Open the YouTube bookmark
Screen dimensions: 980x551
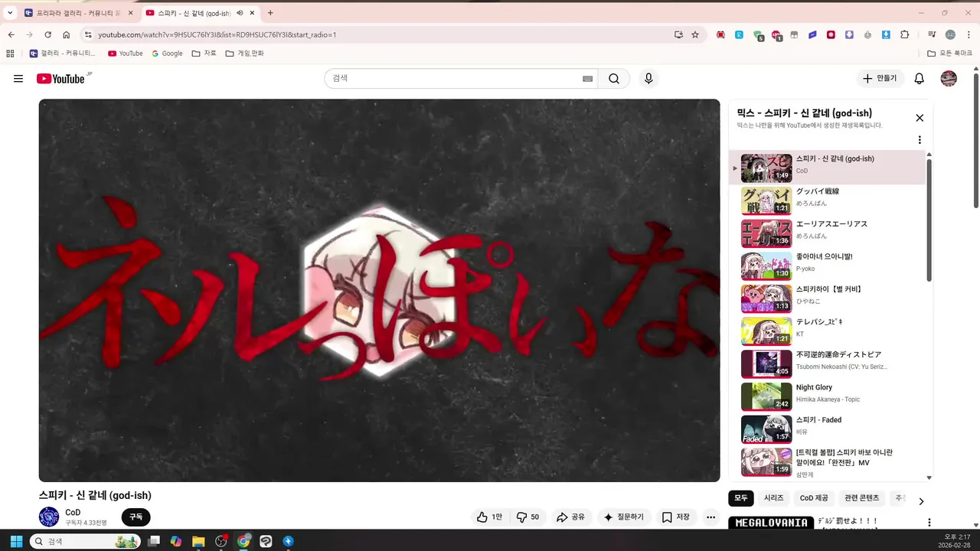click(x=126, y=54)
